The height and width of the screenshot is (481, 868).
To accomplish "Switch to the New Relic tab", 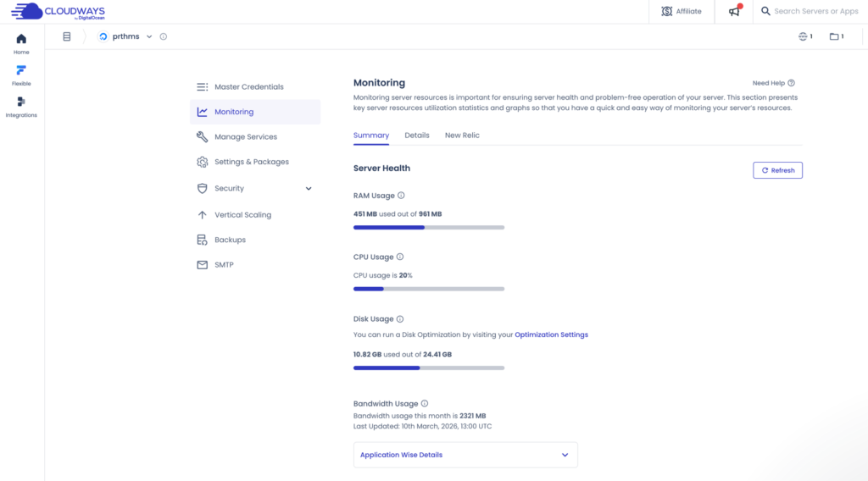I will click(462, 135).
